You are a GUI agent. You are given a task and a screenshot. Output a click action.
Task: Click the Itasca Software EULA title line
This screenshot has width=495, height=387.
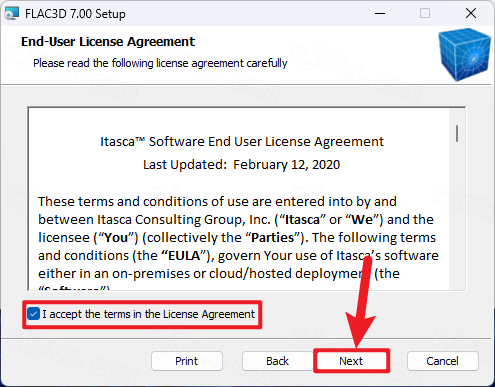click(x=242, y=142)
